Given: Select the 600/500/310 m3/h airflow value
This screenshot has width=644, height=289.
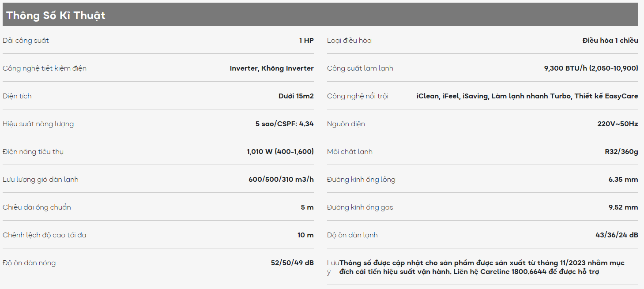Looking at the screenshot, I should click(x=281, y=180).
